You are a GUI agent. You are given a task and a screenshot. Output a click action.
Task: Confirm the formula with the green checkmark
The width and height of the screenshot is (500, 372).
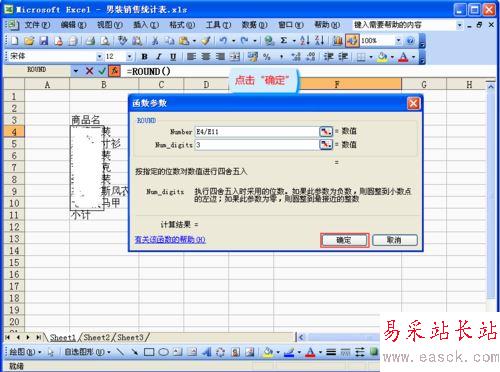pyautogui.click(x=102, y=71)
